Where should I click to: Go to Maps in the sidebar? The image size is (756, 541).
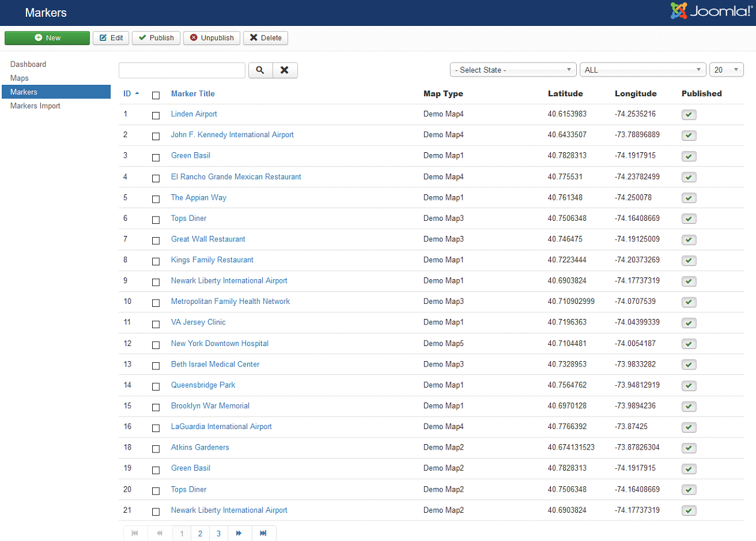[20, 78]
